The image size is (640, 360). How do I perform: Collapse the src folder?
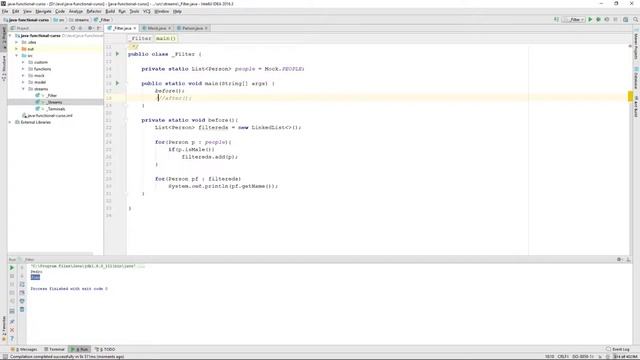point(17,56)
